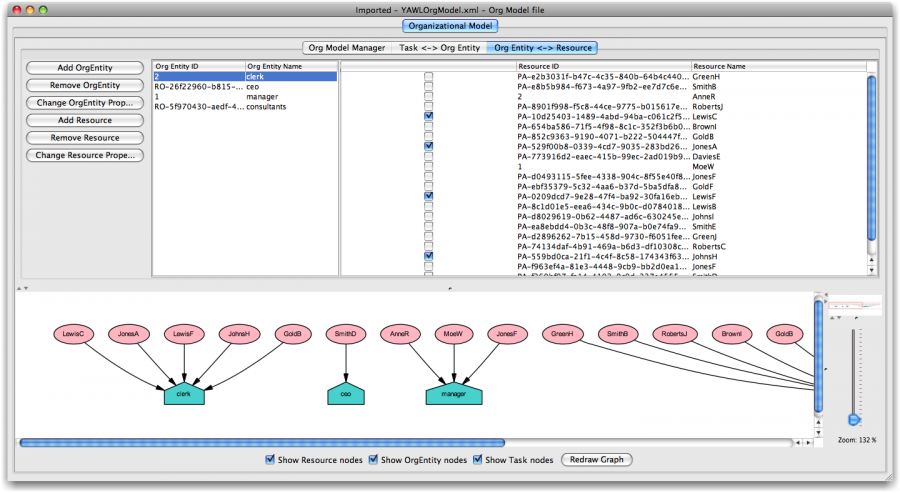
Task: Open the Task <-> Org Entity tab
Action: tap(439, 47)
